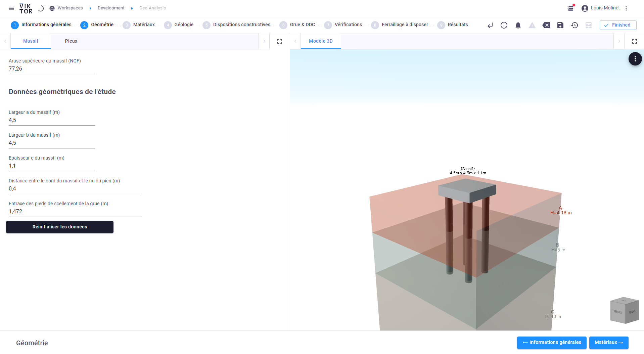Open the tasks list icon with notification dot
Viewport: 644px width, 354px height.
click(x=570, y=8)
